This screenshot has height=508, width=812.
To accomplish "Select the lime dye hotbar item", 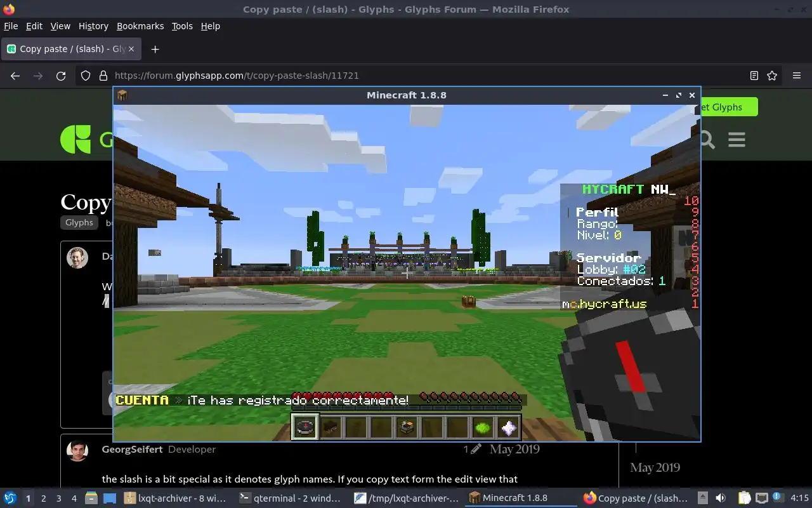I will click(483, 427).
